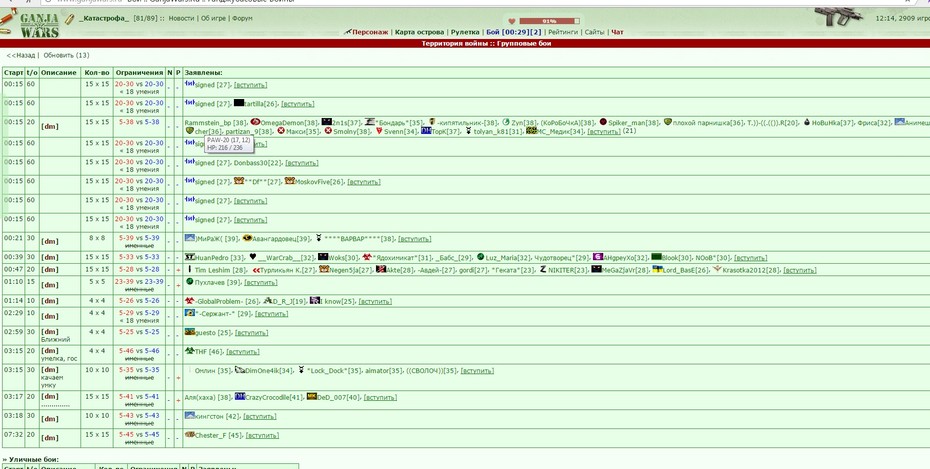930x469 pixels.
Task: Click вступить next to кингстон [42]
Action: pos(260,417)
